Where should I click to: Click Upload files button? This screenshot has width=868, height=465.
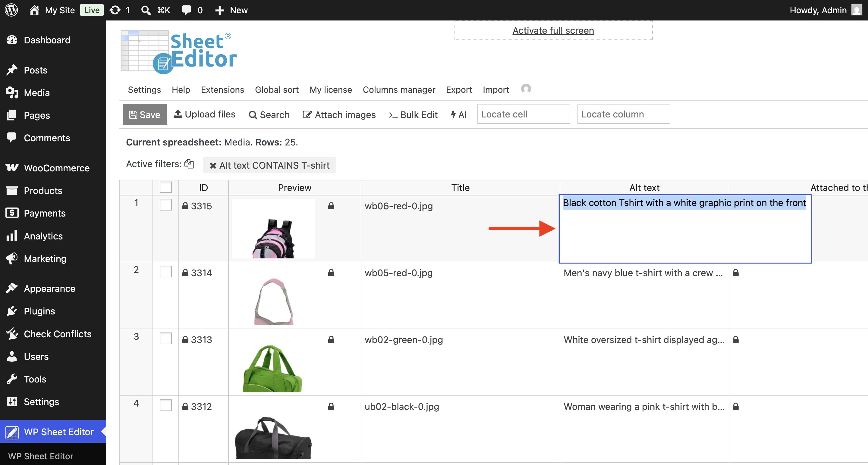click(204, 114)
